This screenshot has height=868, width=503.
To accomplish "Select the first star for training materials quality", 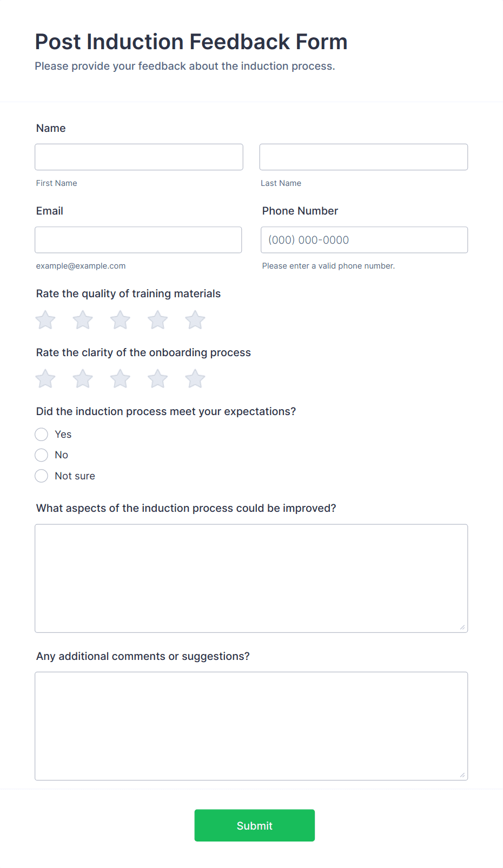I will coord(45,319).
